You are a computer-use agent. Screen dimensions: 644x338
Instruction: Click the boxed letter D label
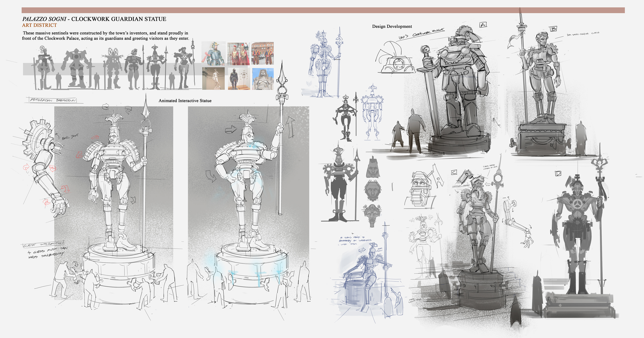[x=558, y=173]
